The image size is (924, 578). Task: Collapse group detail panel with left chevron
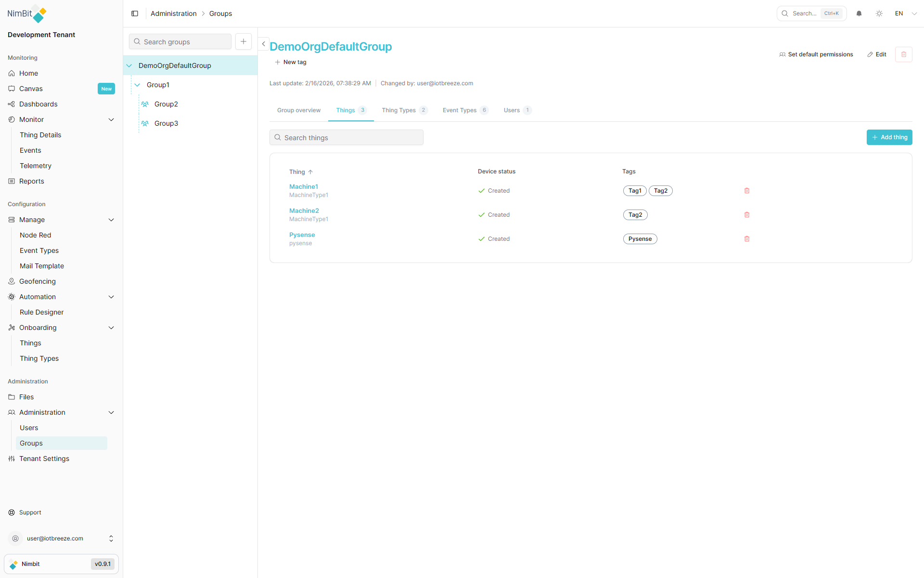click(263, 44)
